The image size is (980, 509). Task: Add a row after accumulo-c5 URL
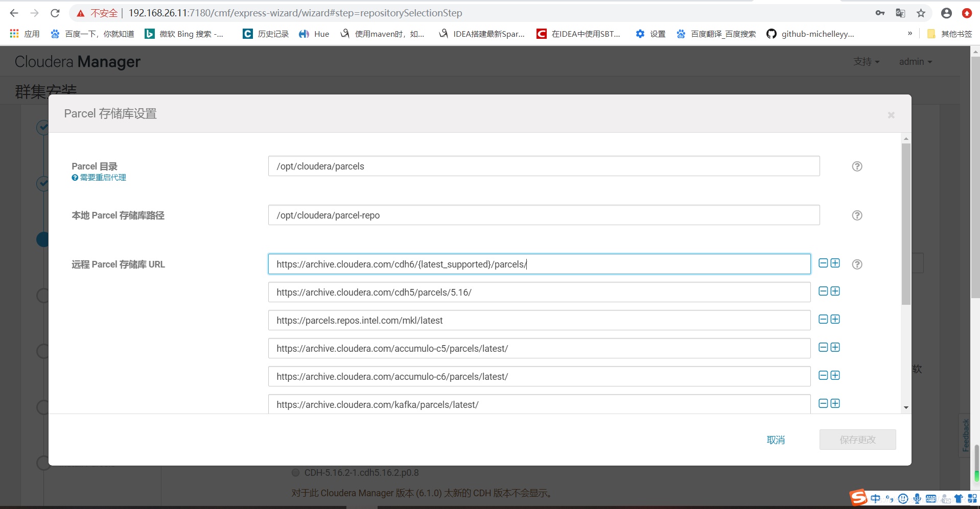coord(835,347)
